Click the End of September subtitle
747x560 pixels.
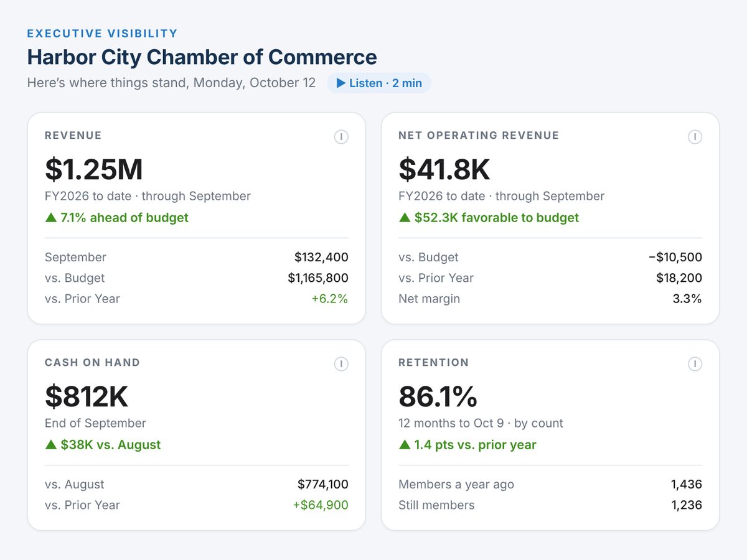click(x=95, y=423)
